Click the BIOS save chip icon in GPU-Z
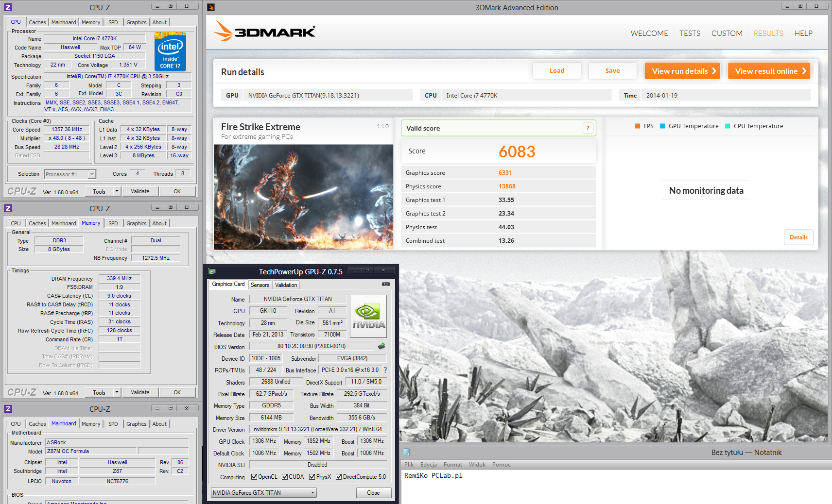Screen dimensions: 832x504 [381, 346]
